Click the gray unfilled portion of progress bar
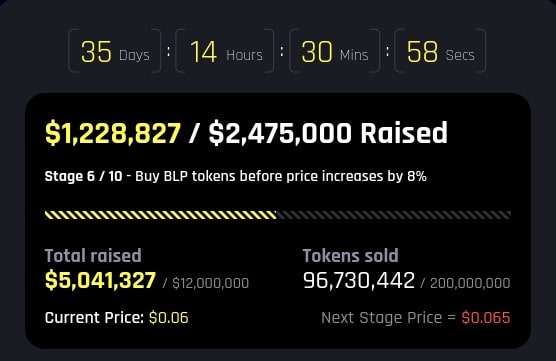The width and height of the screenshot is (556, 361). [x=394, y=215]
